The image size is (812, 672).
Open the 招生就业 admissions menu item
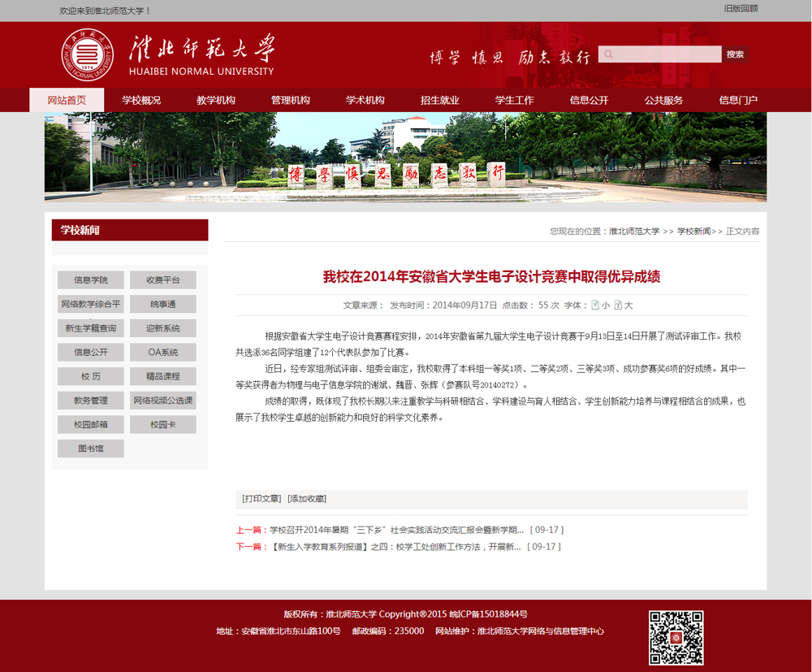[x=440, y=100]
